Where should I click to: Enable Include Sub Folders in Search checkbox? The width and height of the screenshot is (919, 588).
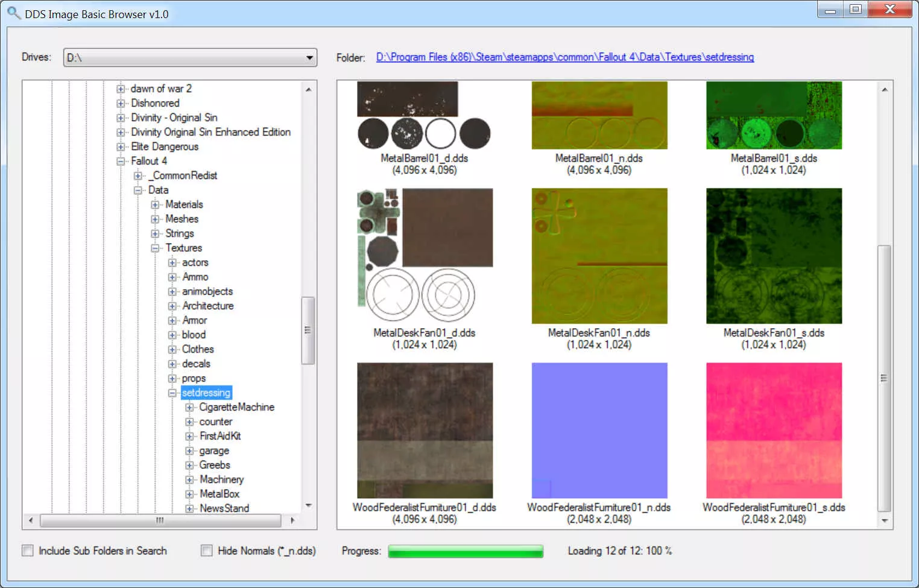pos(28,551)
